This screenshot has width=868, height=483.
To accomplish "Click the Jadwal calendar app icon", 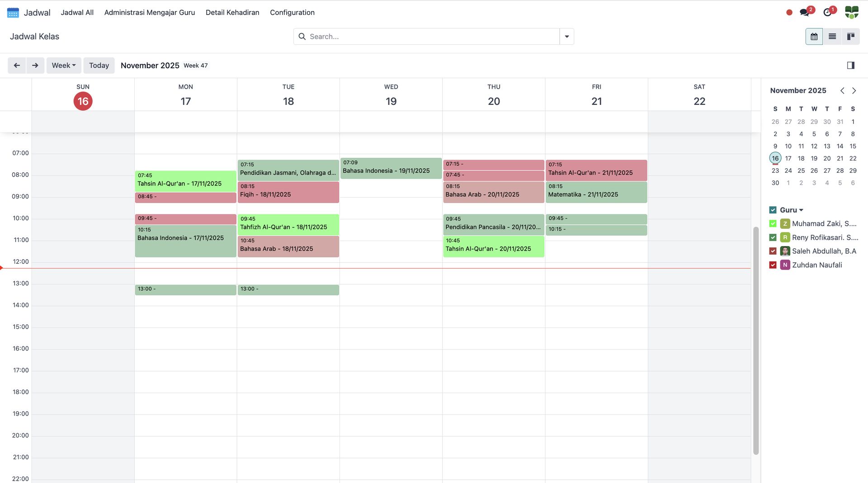I will tap(13, 13).
